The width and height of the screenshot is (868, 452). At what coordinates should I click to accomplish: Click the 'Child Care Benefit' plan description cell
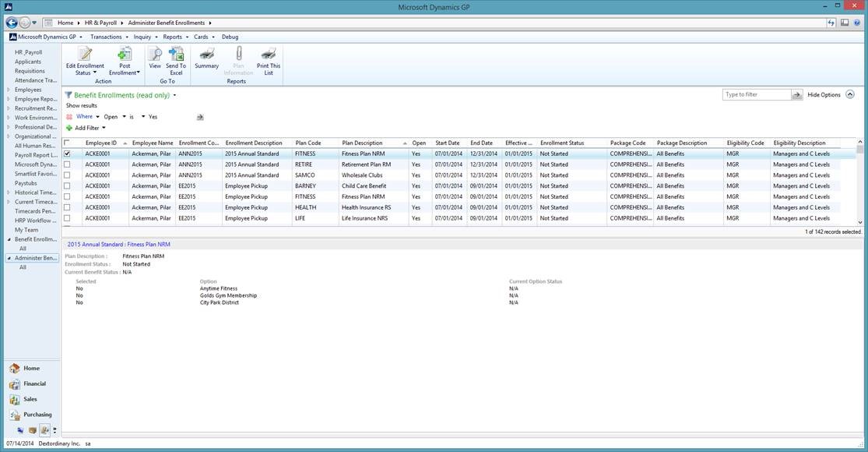(364, 186)
